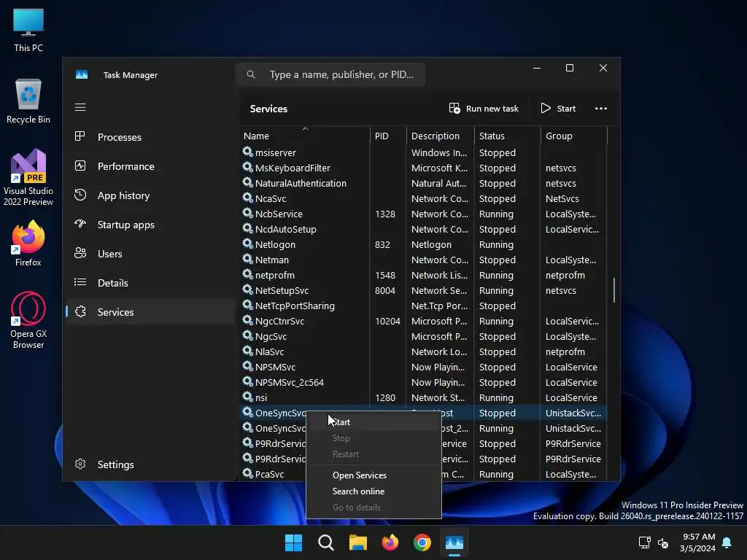
Task: Open the Performance page icon
Action: (80, 166)
